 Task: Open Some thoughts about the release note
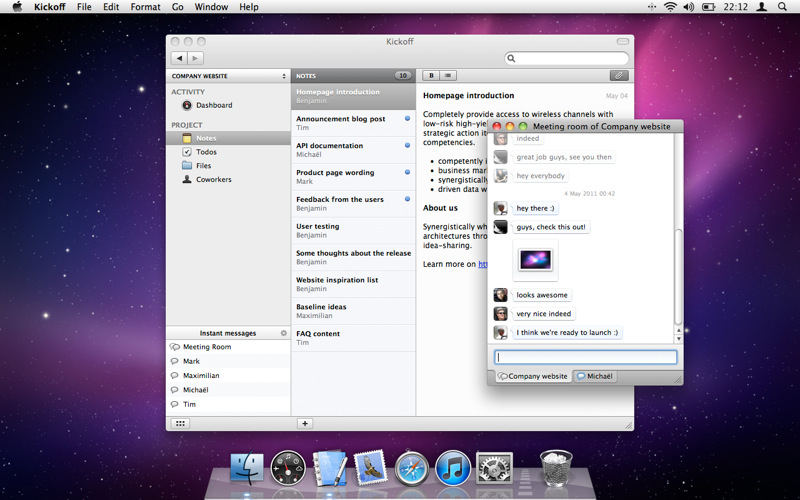click(353, 257)
